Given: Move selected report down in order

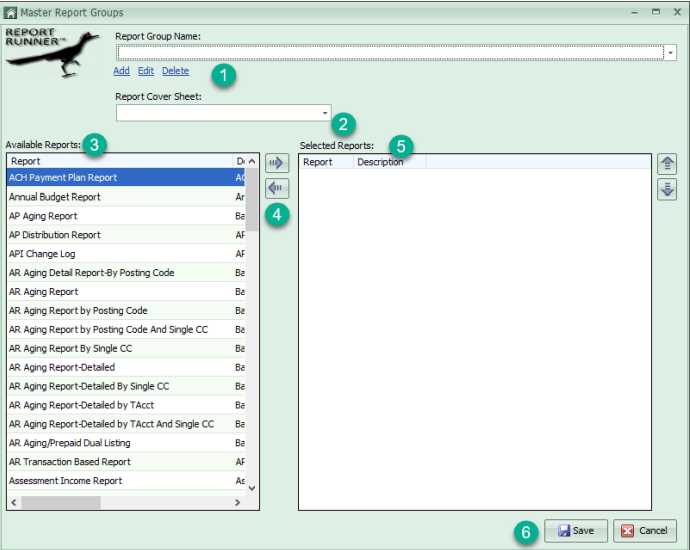Looking at the screenshot, I should 667,189.
